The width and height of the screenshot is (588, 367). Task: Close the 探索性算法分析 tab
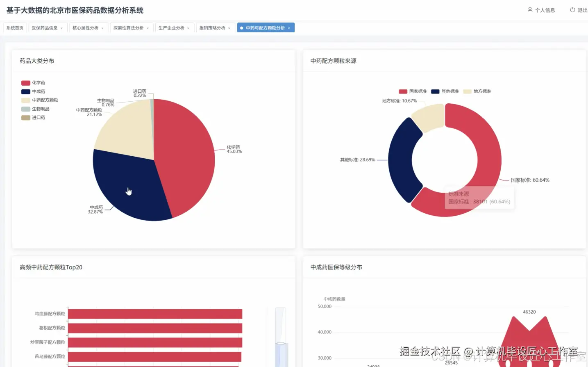click(x=148, y=28)
